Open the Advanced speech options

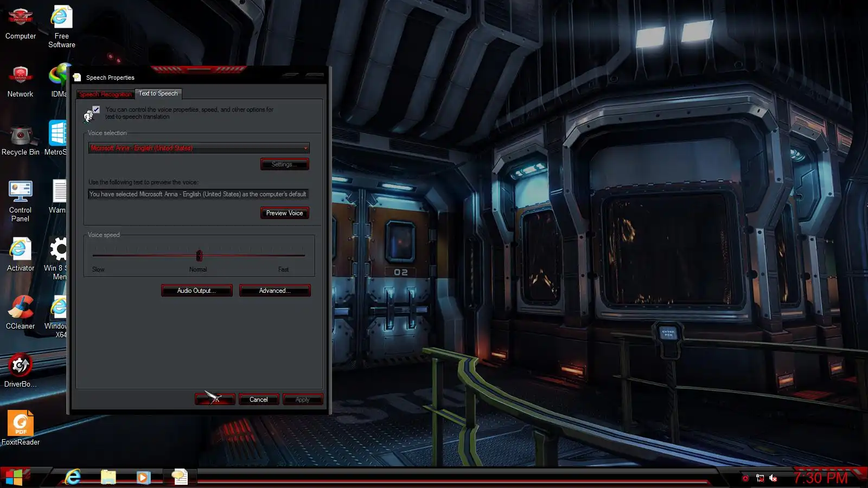(x=275, y=291)
